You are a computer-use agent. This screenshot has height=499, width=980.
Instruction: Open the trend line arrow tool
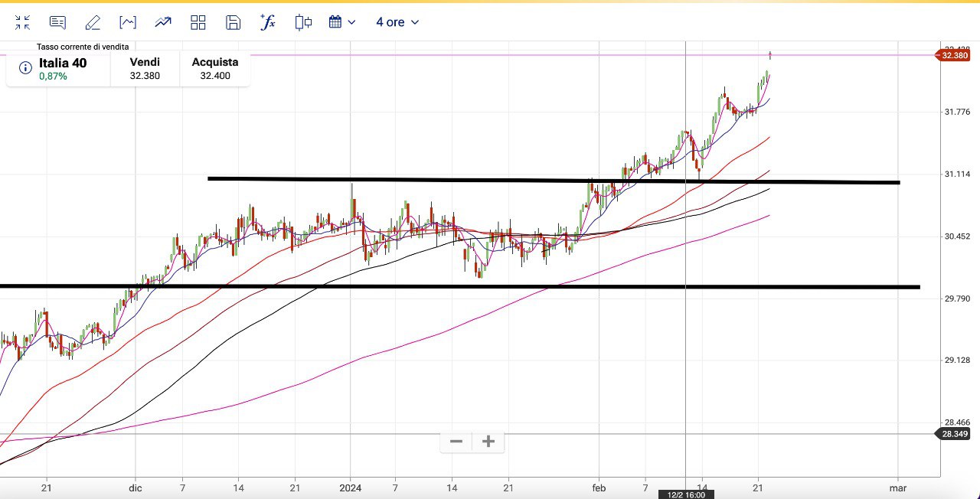(163, 22)
